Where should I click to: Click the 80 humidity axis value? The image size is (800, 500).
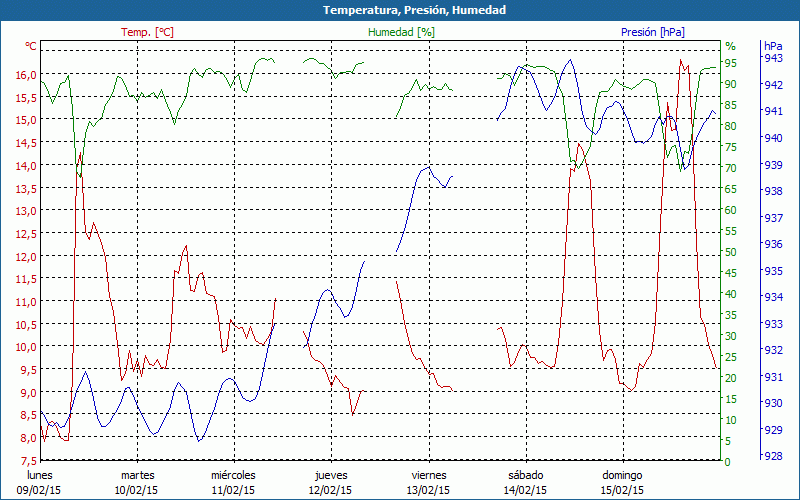pyautogui.click(x=731, y=126)
